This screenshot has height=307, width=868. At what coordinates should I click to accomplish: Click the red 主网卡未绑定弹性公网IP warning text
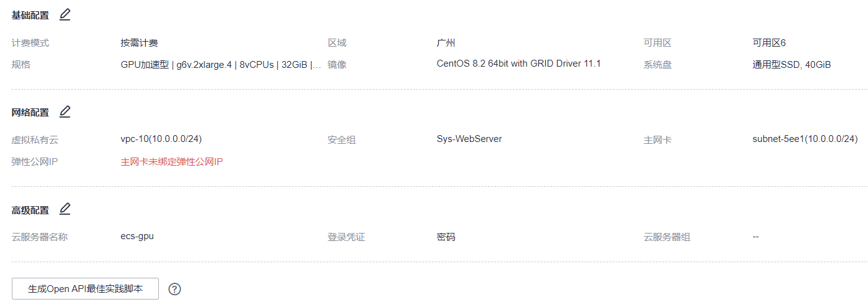tap(171, 162)
